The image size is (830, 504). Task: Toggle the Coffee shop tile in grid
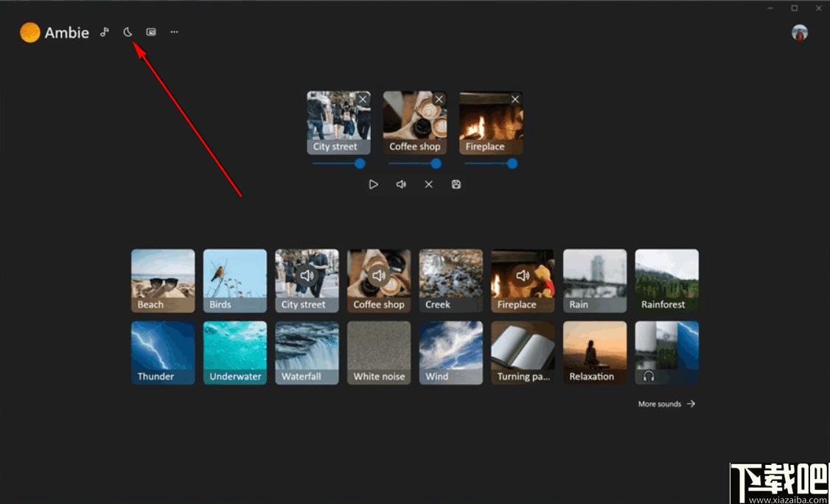point(379,281)
